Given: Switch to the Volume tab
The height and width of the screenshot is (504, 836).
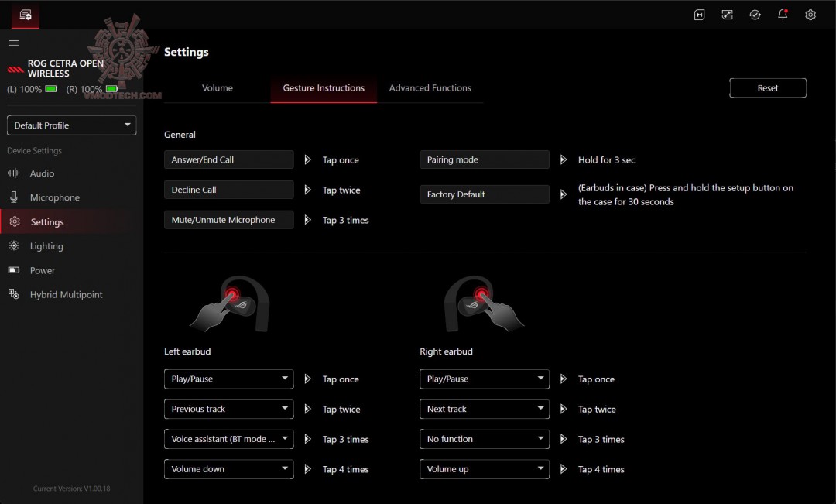Looking at the screenshot, I should tap(218, 88).
